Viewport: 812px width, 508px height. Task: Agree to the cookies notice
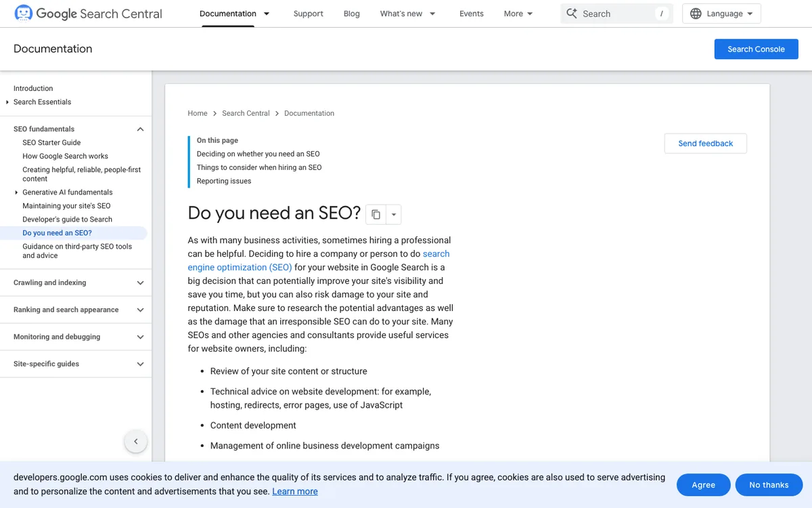click(x=704, y=485)
